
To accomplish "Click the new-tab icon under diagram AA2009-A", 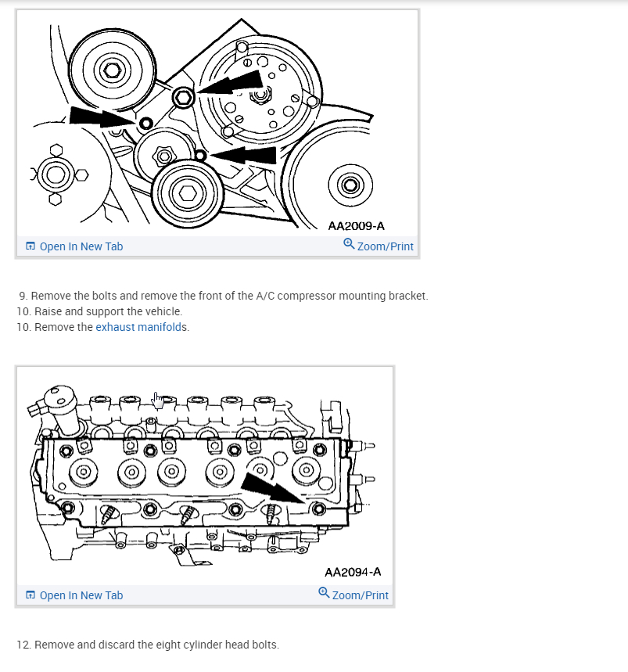I will [x=31, y=246].
